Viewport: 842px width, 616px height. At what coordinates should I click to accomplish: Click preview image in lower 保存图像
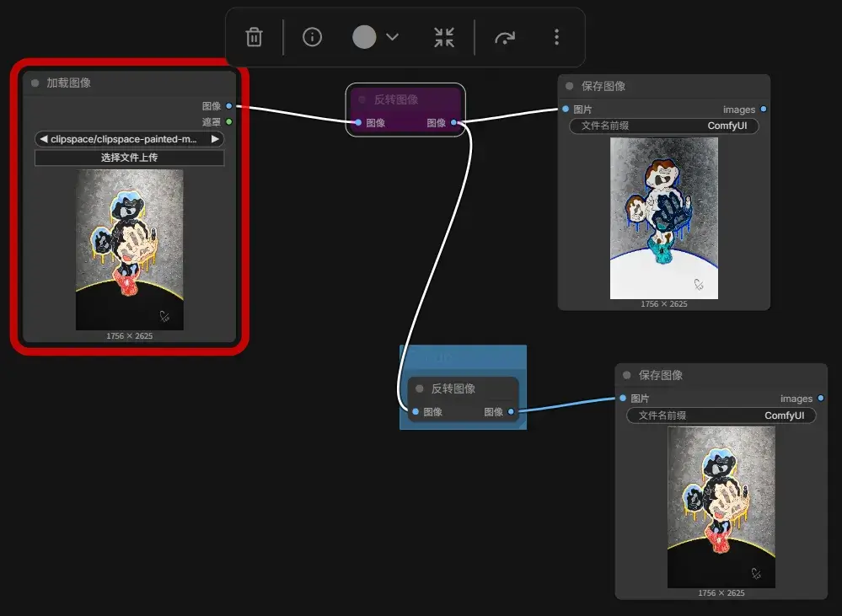point(721,507)
